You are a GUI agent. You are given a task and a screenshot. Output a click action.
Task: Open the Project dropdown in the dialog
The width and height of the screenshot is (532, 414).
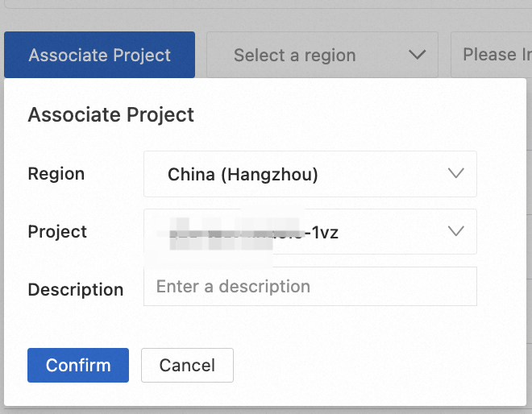(x=310, y=232)
